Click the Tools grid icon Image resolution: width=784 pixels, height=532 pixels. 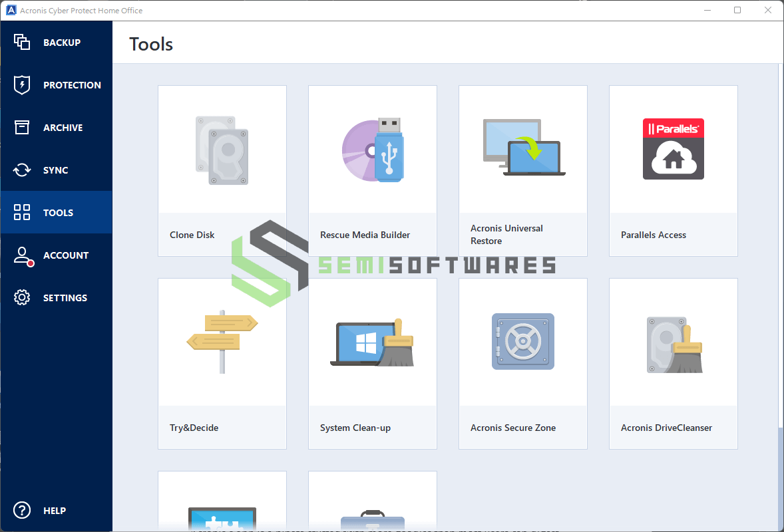[x=21, y=212]
